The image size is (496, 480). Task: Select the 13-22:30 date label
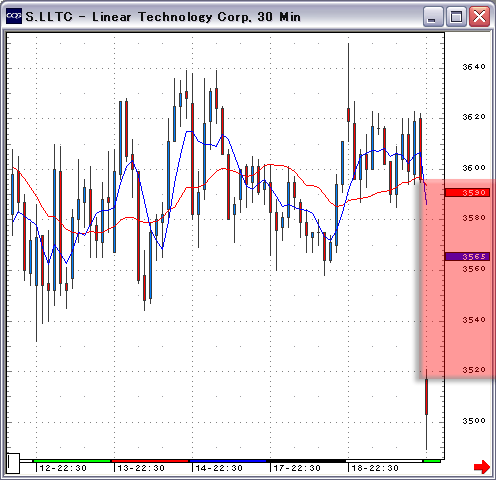coord(141,468)
